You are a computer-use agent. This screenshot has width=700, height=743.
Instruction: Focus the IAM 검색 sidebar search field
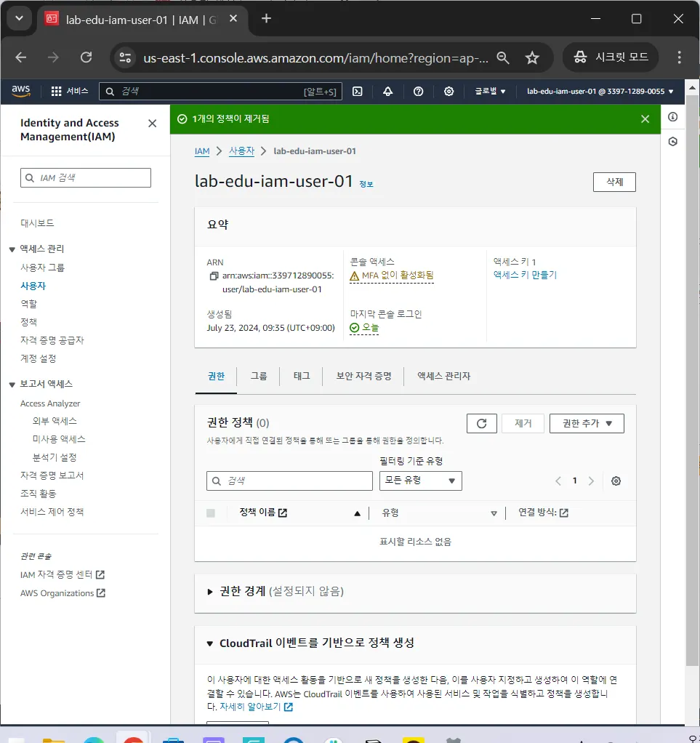(86, 177)
